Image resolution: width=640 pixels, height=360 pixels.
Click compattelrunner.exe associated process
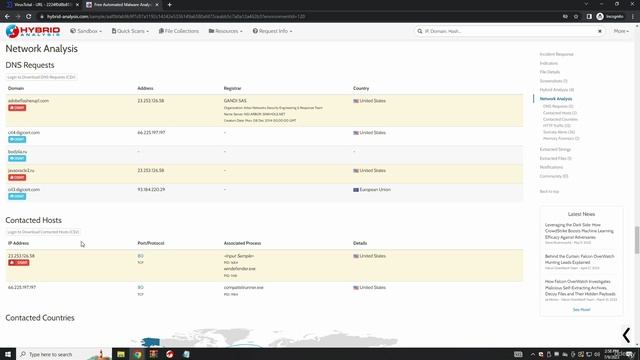point(244,287)
